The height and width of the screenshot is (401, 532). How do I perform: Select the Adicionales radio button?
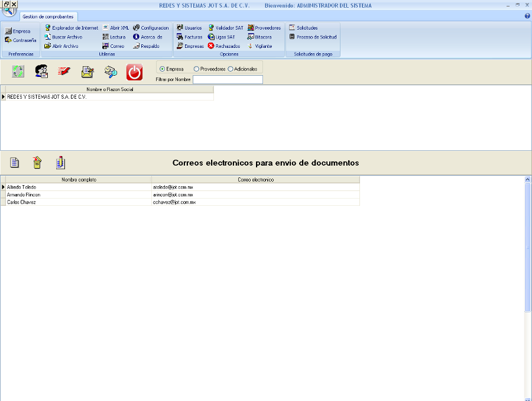tap(231, 69)
